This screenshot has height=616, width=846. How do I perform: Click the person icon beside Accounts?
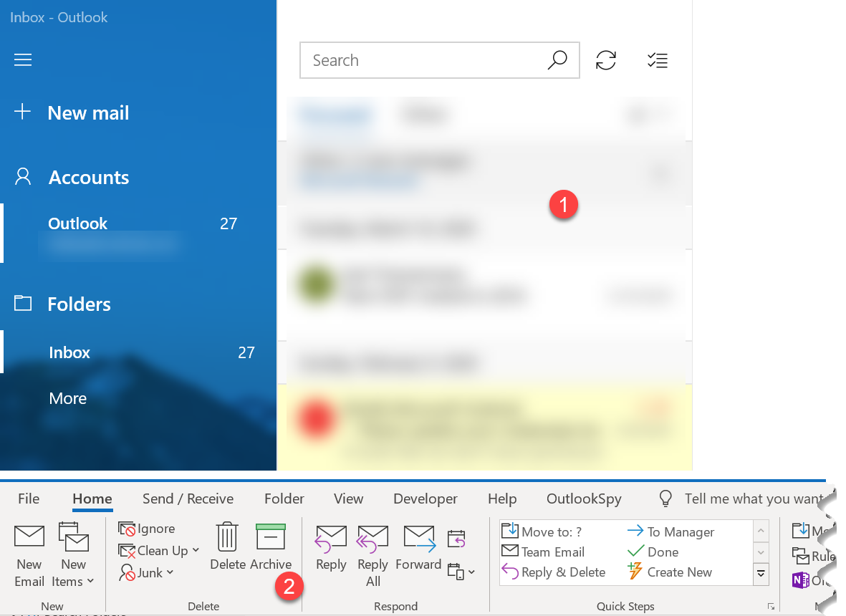click(23, 176)
